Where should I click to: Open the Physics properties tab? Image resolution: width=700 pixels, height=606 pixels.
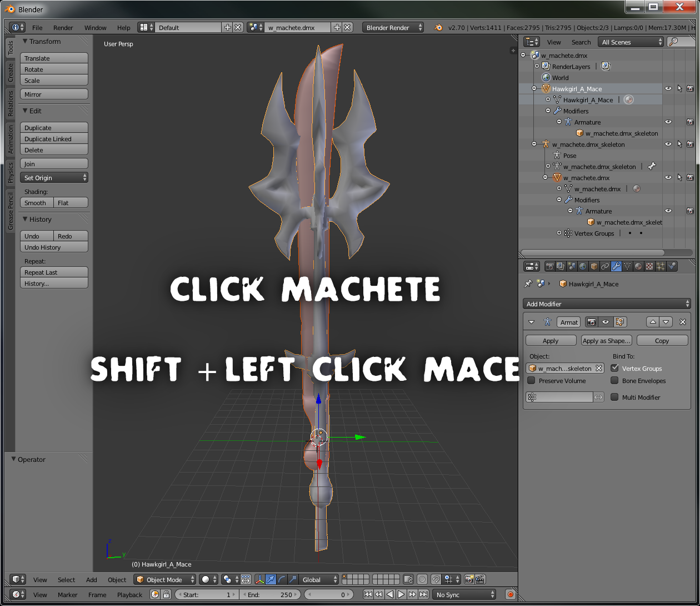point(672,266)
